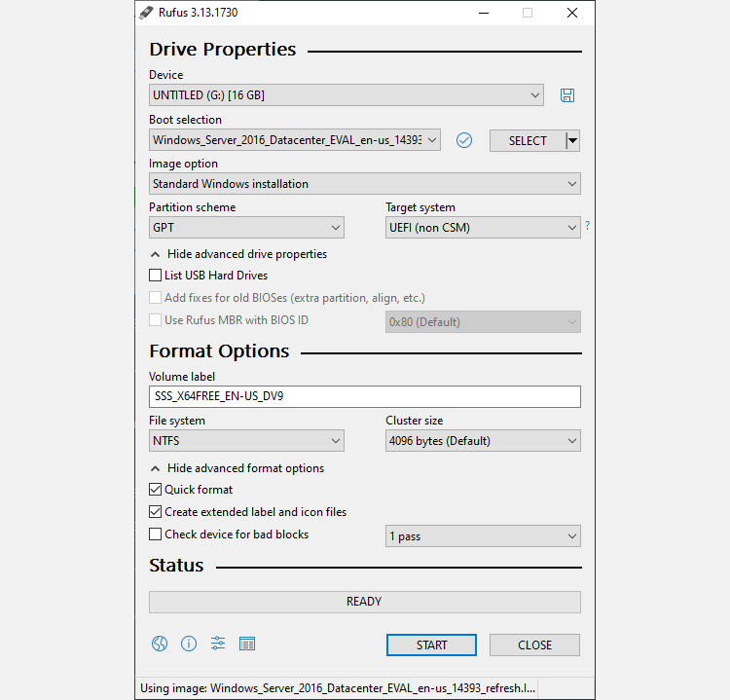Enable Check device for bad blocks
This screenshot has width=730, height=700.
(156, 534)
